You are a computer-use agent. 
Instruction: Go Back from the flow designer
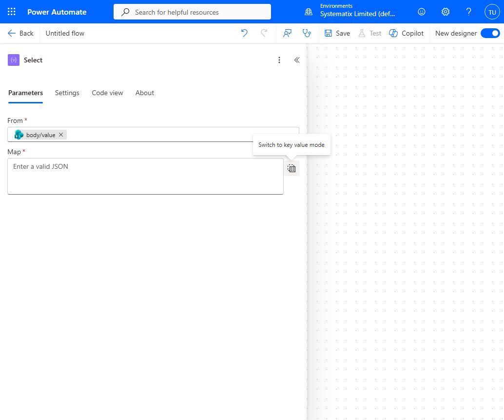(x=20, y=33)
